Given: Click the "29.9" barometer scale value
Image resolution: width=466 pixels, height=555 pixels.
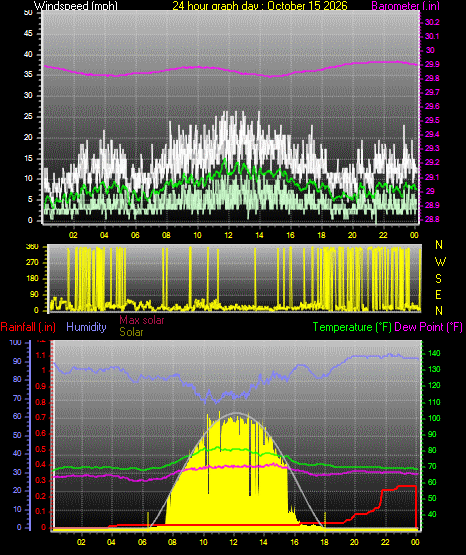Looking at the screenshot, I should 432,64.
